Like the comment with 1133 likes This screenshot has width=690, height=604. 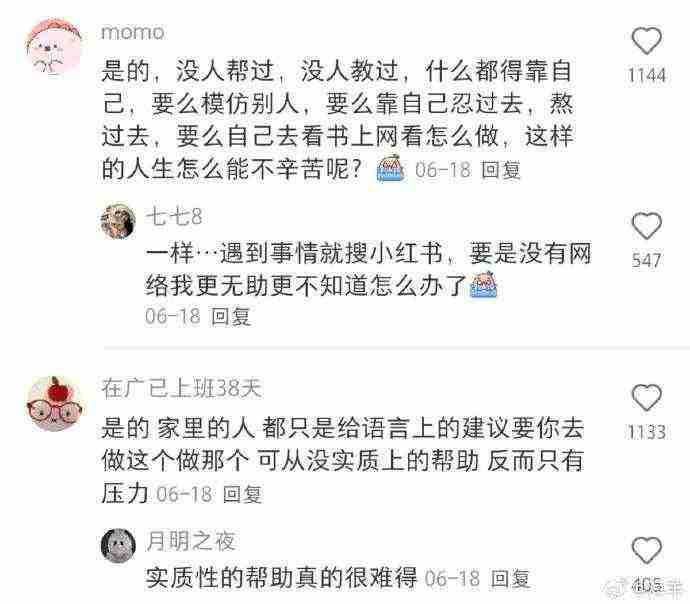(x=646, y=397)
